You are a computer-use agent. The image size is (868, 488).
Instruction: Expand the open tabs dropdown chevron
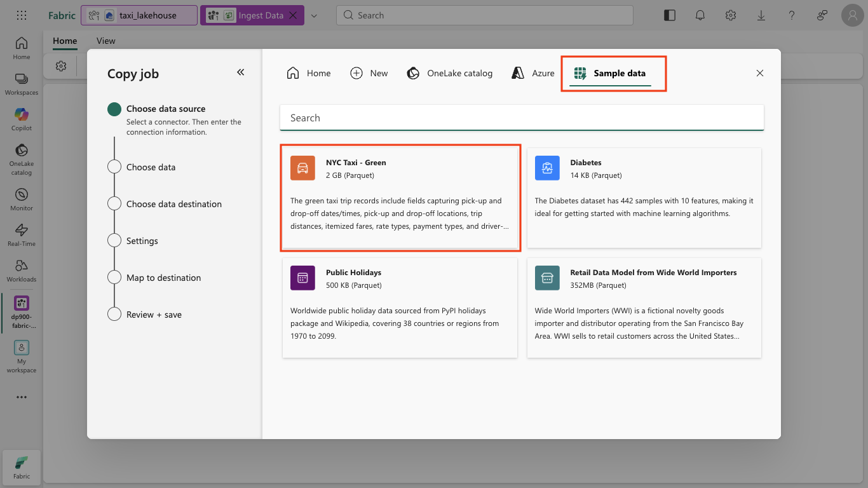point(314,15)
